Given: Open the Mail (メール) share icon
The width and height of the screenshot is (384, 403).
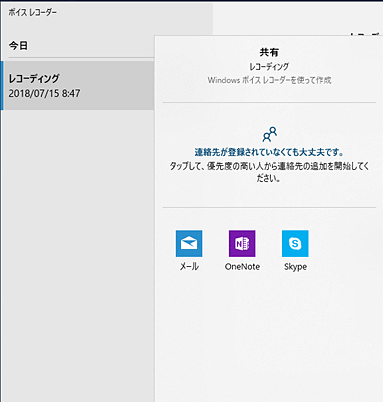Looking at the screenshot, I should click(x=189, y=243).
